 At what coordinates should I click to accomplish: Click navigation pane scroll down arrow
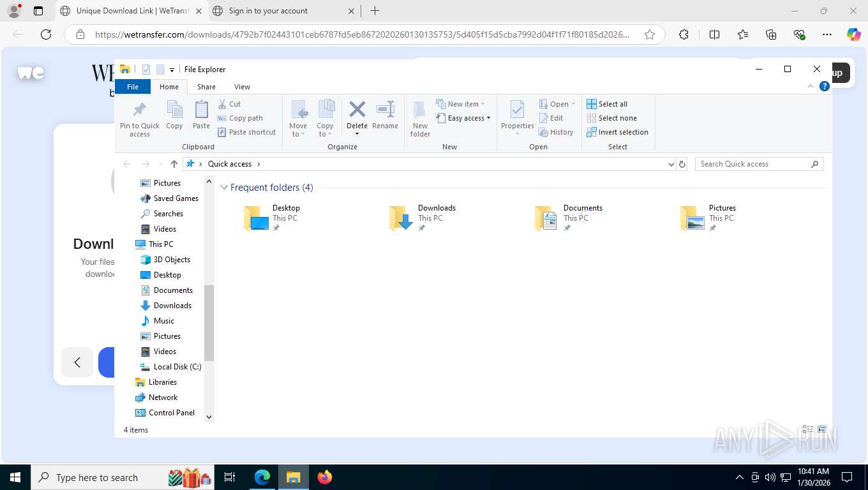(209, 417)
